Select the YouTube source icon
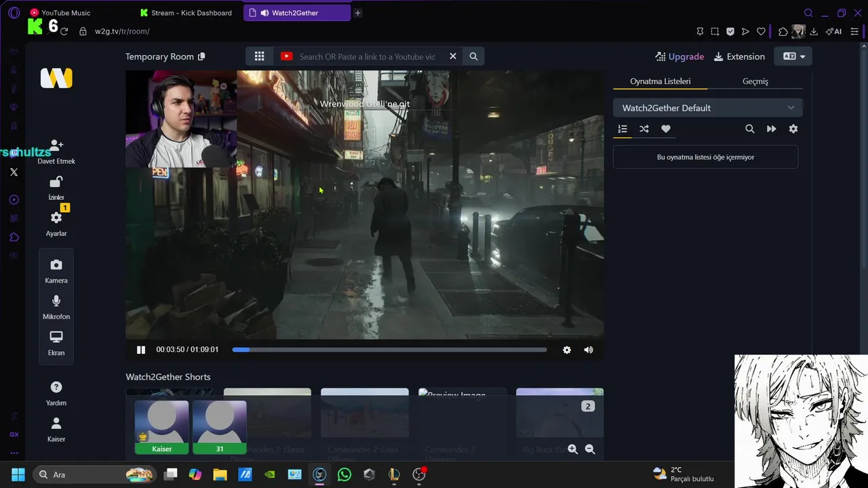 click(287, 56)
